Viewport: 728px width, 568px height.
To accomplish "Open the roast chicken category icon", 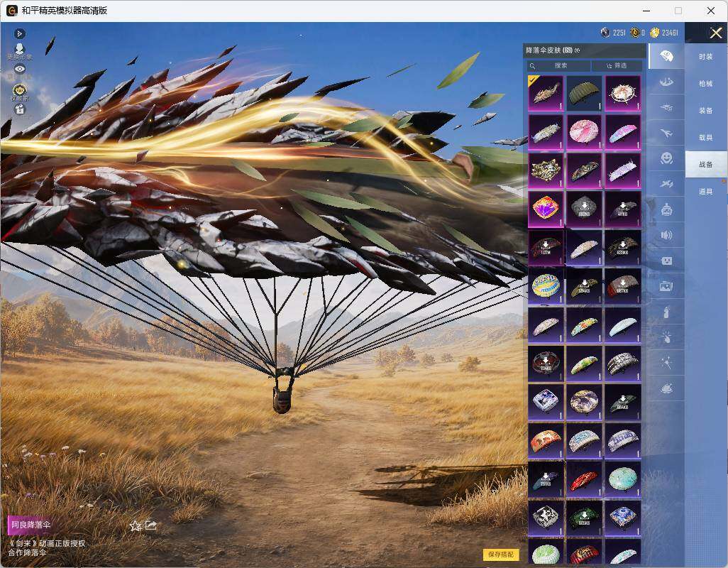I will [x=666, y=388].
